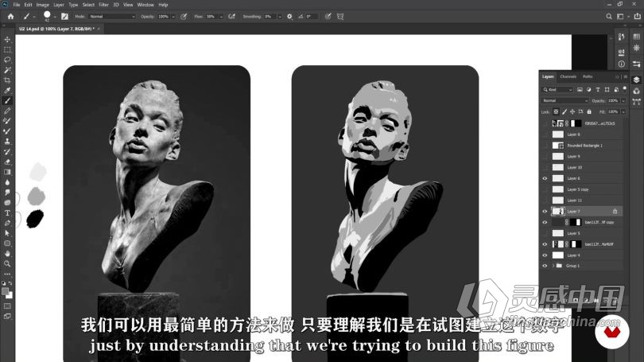Screen dimensions: 644x362
Task: Hide Group 1 via eye icon
Action: pos(545,266)
